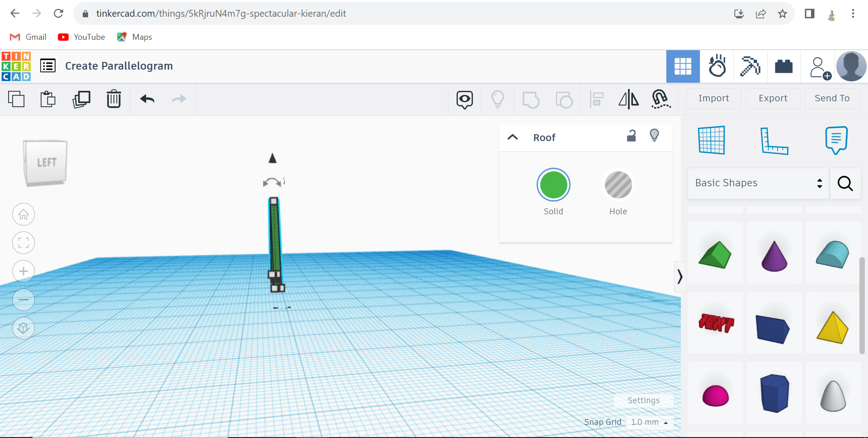Click the Duplicate and repeat icon

point(81,99)
